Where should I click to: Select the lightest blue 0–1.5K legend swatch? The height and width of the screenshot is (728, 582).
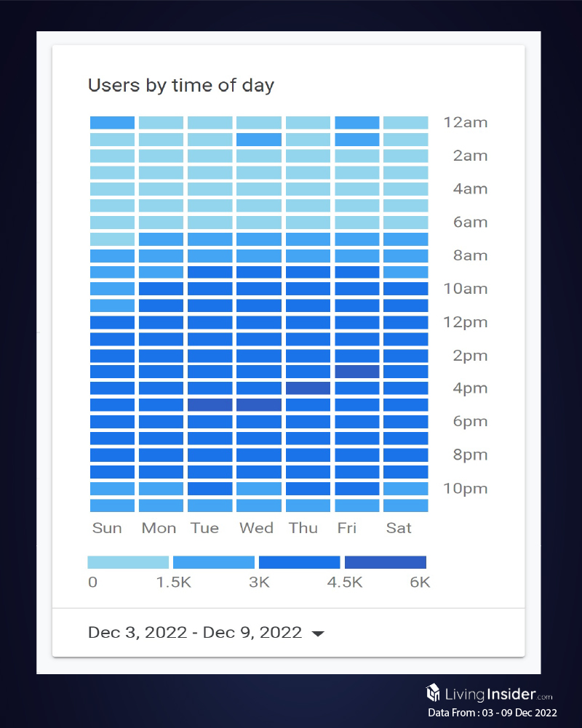(x=128, y=562)
